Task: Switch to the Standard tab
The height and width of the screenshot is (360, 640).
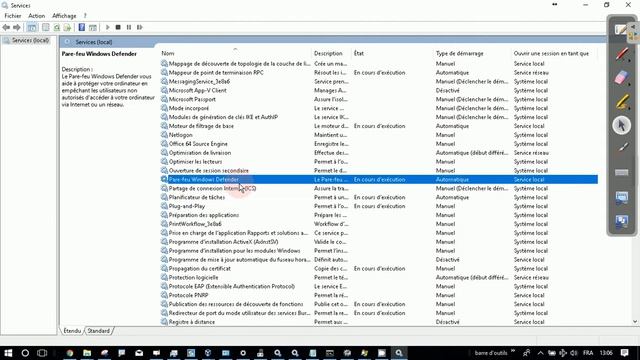Action: (98, 331)
